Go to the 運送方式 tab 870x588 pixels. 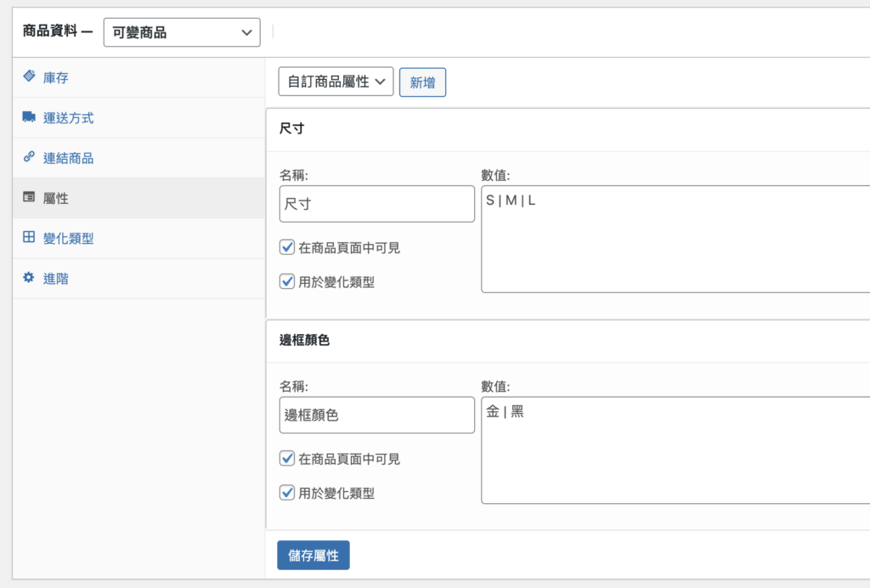pos(71,118)
